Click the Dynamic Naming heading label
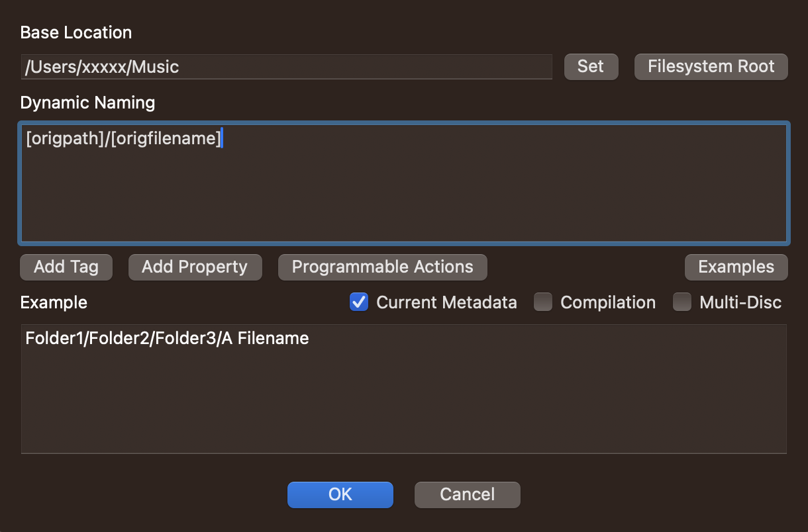The height and width of the screenshot is (532, 808). click(87, 103)
